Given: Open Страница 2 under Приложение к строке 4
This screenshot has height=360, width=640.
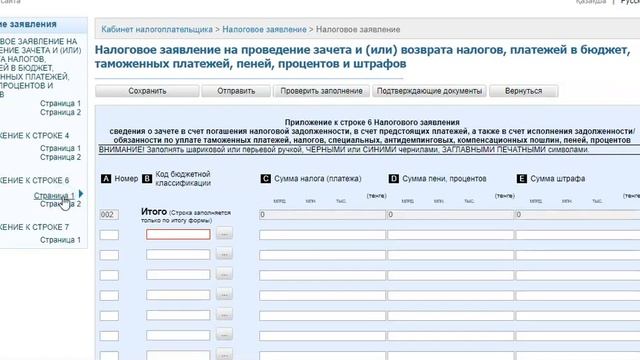Looking at the screenshot, I should [x=60, y=157].
